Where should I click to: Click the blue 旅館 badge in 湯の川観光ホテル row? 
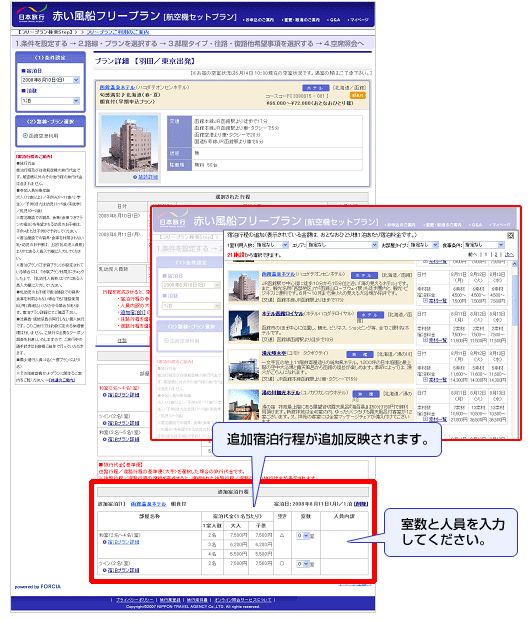tap(366, 394)
